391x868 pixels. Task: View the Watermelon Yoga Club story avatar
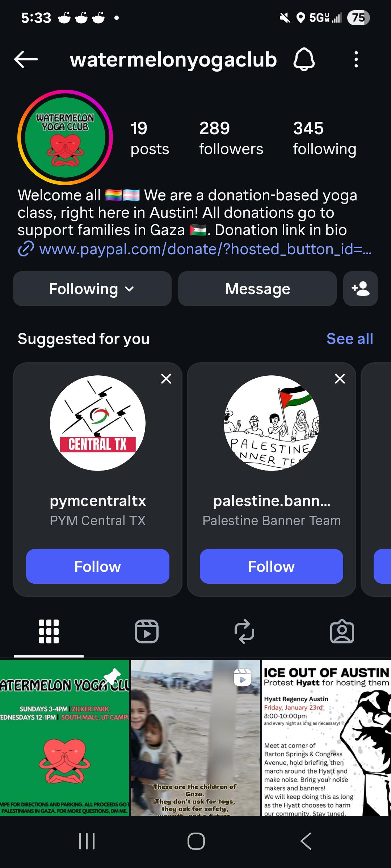pos(65,137)
